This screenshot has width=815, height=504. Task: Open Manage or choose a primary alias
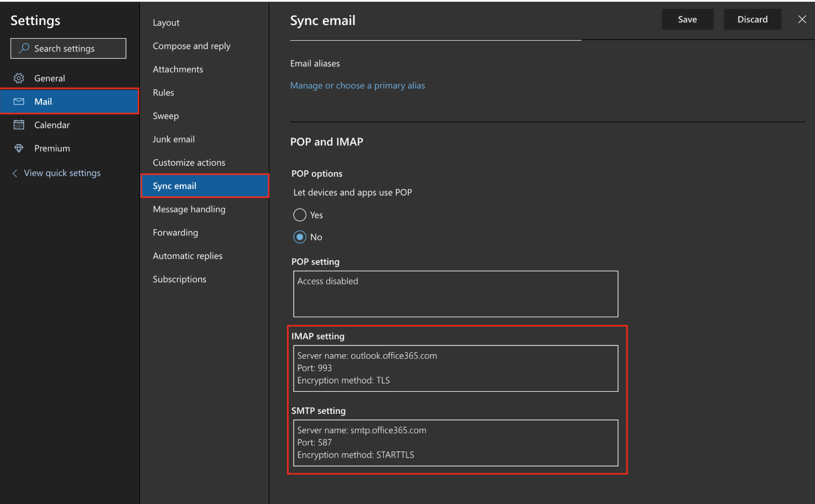tap(357, 86)
